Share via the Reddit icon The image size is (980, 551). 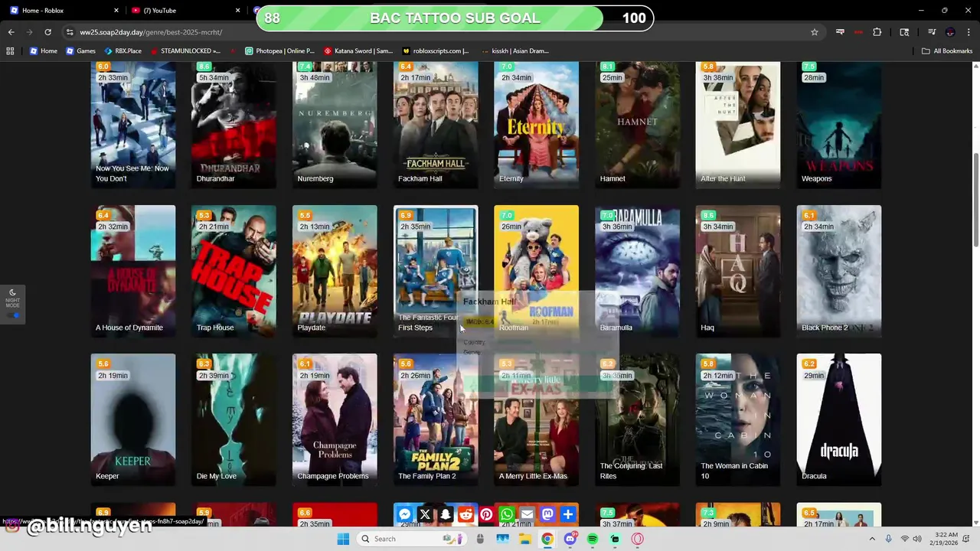pos(465,514)
